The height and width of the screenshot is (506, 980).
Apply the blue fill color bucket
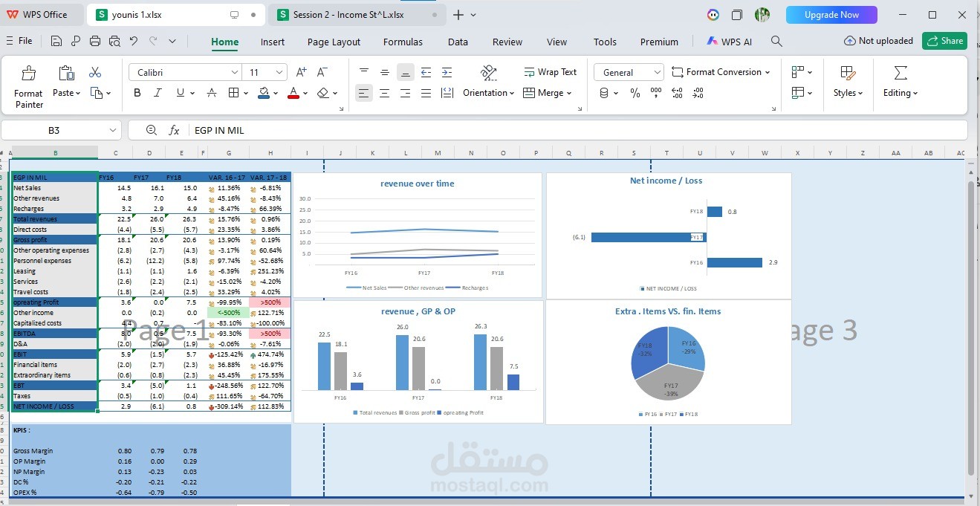pyautogui.click(x=264, y=93)
